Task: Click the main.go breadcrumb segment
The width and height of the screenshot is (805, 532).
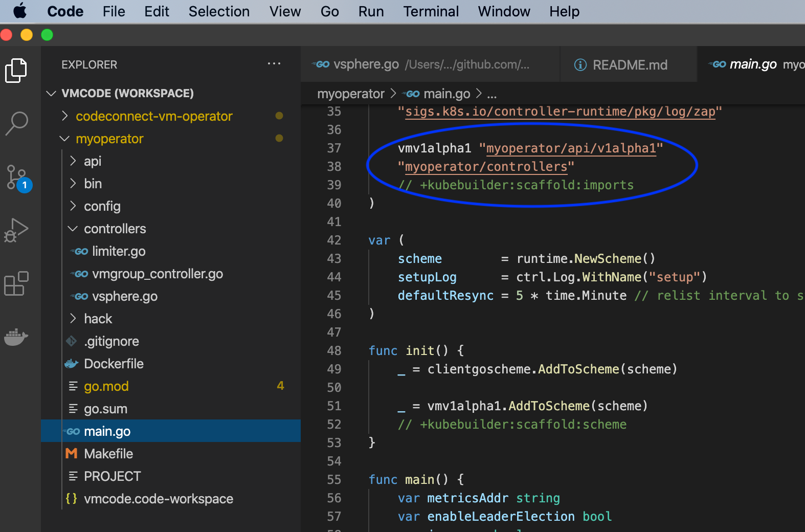Action: [446, 94]
